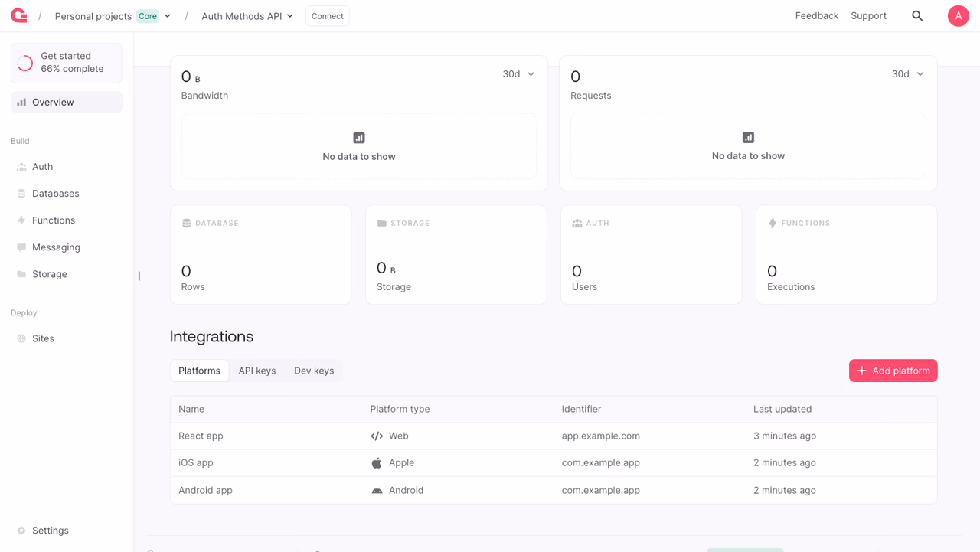Viewport: 980px width, 552px height.
Task: Open the Functions Executions card
Action: click(x=847, y=255)
